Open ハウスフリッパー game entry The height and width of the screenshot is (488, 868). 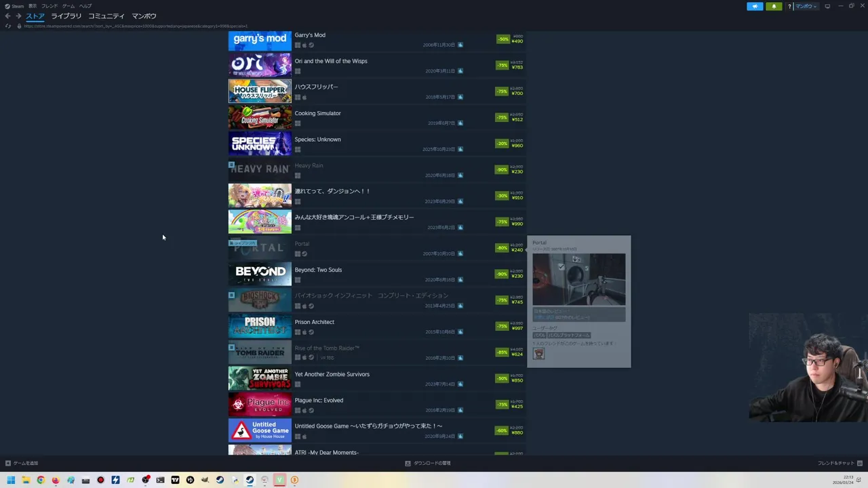pyautogui.click(x=377, y=91)
